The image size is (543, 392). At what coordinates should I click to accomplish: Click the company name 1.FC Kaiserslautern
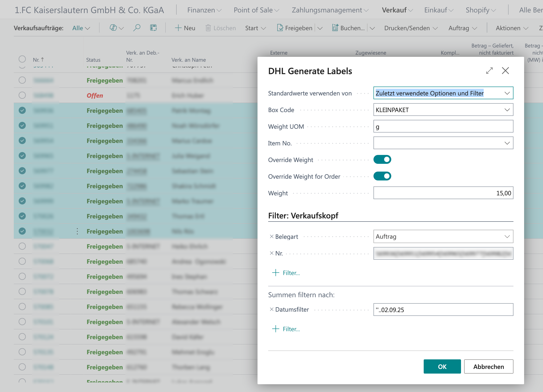89,10
